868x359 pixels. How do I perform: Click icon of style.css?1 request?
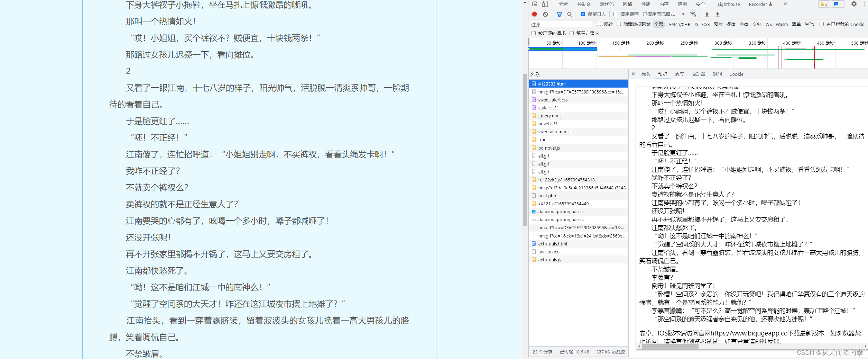pyautogui.click(x=534, y=108)
